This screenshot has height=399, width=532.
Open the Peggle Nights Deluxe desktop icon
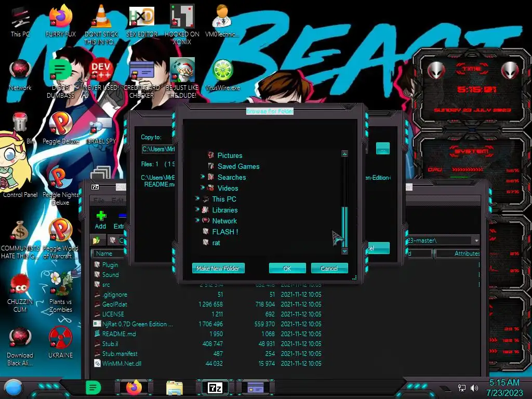pyautogui.click(x=60, y=186)
